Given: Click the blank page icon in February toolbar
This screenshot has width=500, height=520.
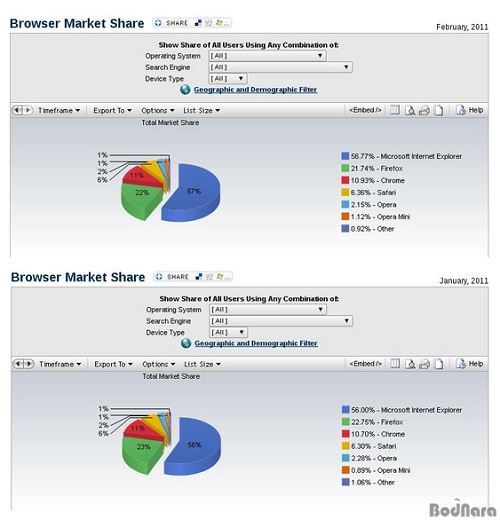Looking at the screenshot, I should tap(438, 110).
